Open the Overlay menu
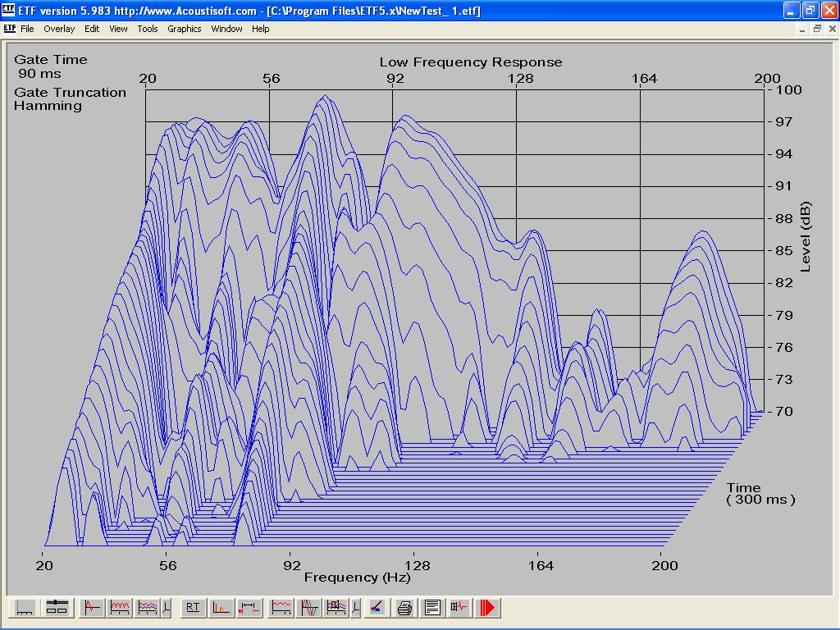840x630 pixels. [x=59, y=29]
